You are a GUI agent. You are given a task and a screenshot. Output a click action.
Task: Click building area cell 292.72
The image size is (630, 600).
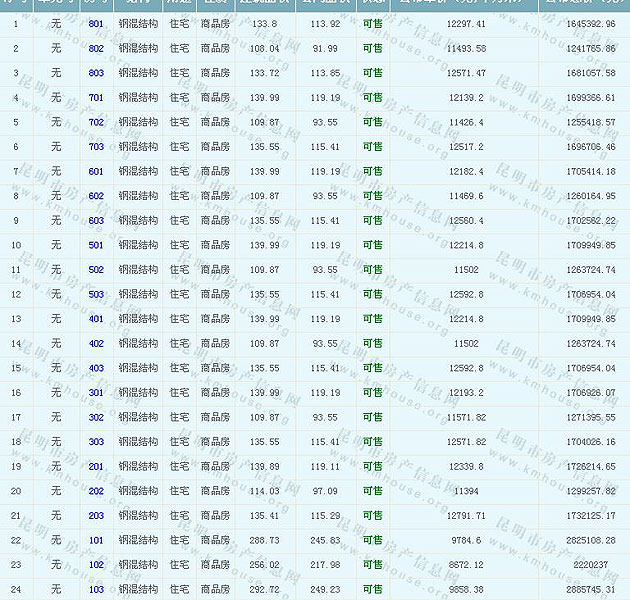pyautogui.click(x=264, y=590)
